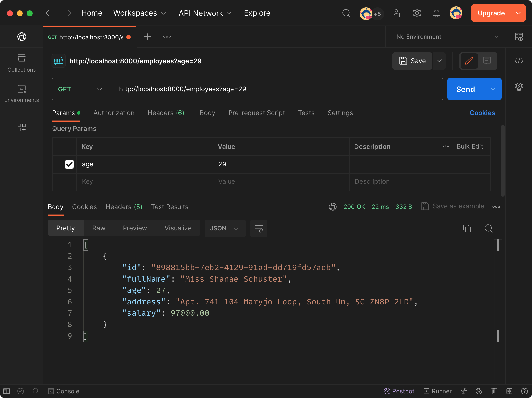
Task: Switch to the Authorization tab
Action: [114, 113]
